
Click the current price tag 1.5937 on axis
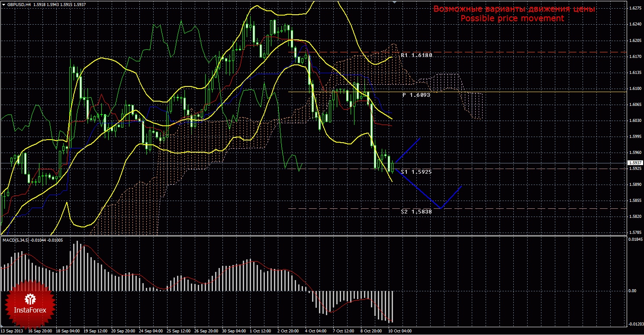tap(634, 163)
